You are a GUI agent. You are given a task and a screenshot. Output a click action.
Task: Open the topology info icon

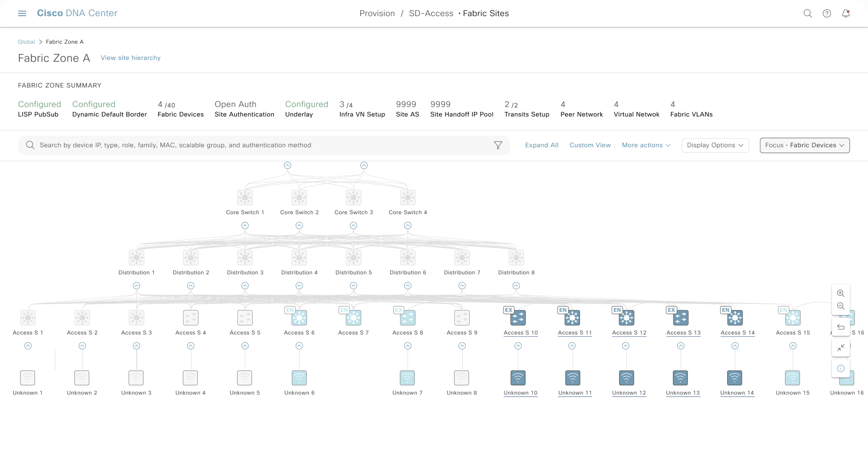[x=841, y=369]
